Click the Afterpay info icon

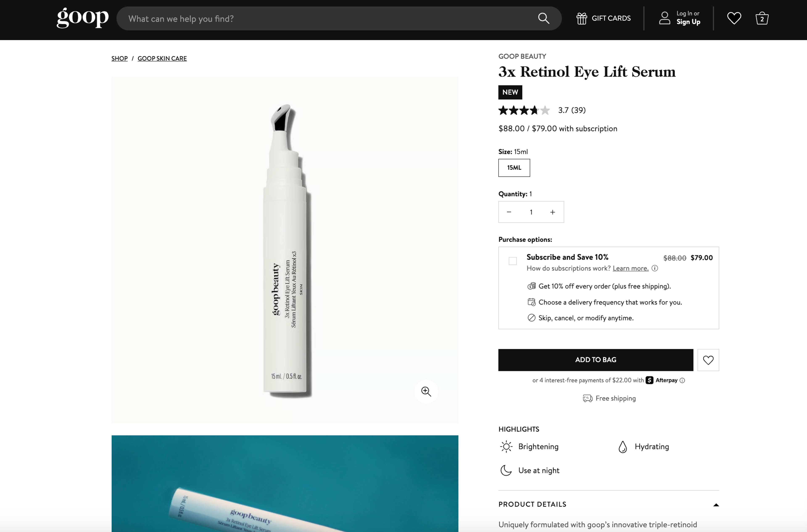click(x=682, y=380)
